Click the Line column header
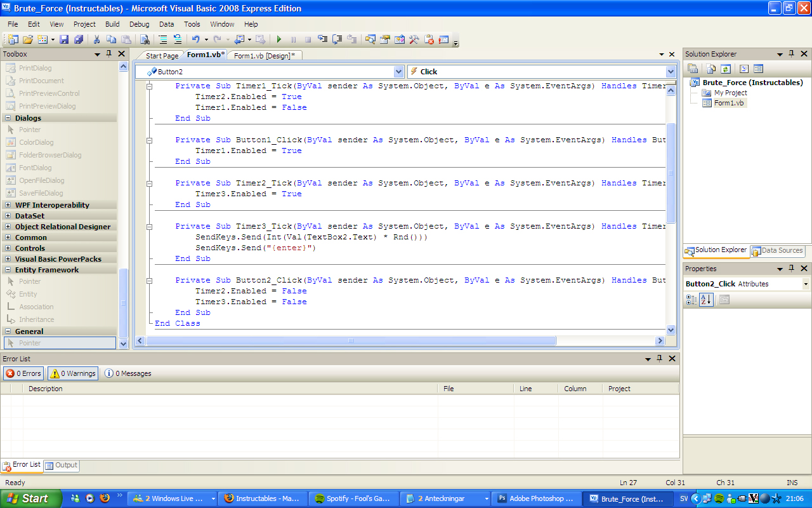 pos(536,389)
